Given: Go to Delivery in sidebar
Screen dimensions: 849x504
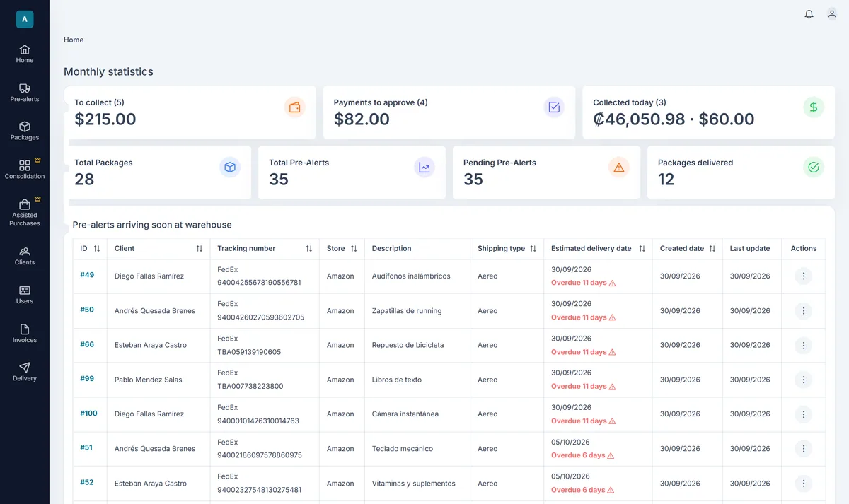Looking at the screenshot, I should pos(25,372).
